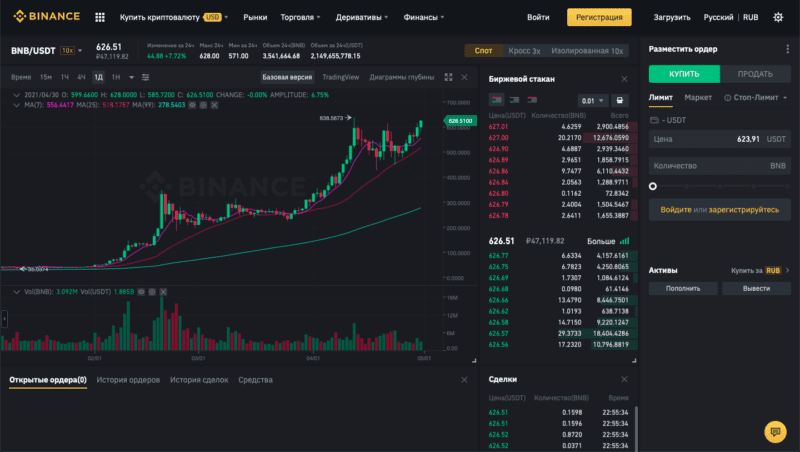
Task: Close the order book panel
Action: 624,79
